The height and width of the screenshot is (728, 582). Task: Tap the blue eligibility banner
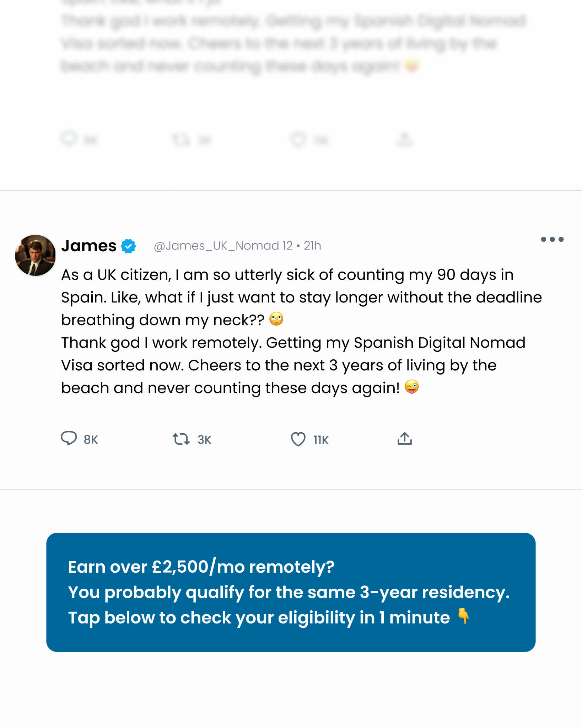click(x=291, y=592)
